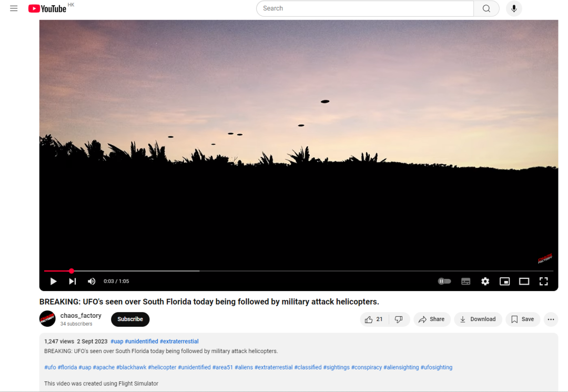568x392 pixels.
Task: Subscribe to chaos_factory channel
Action: click(x=130, y=319)
